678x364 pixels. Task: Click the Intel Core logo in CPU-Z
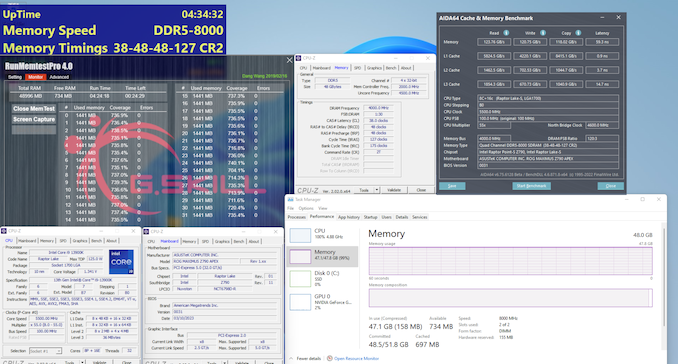pyautogui.click(x=122, y=262)
